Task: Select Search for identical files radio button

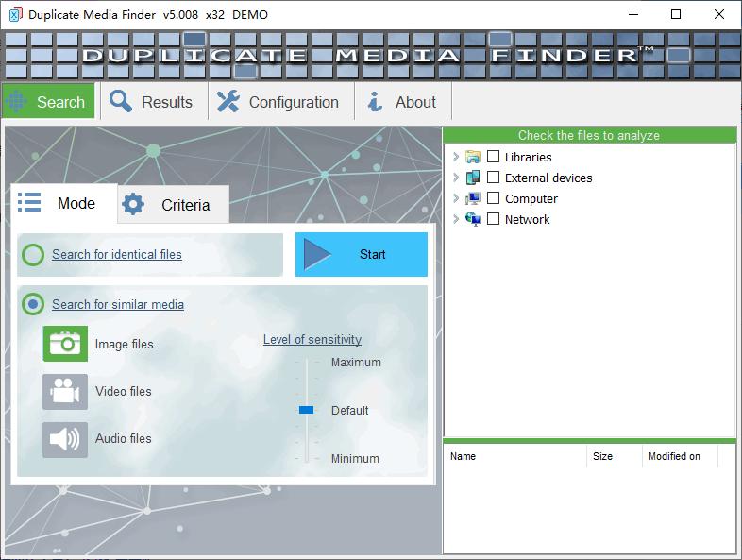Action: (x=33, y=255)
